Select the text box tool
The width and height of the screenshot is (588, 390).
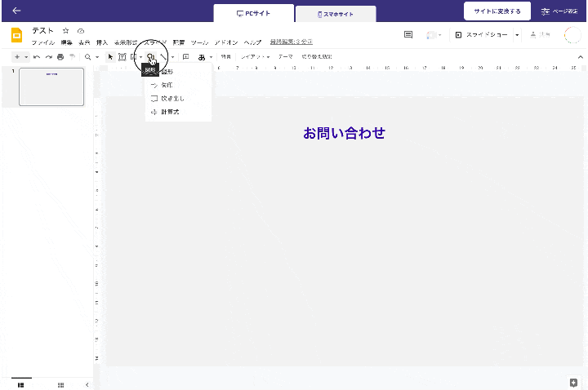pos(122,57)
